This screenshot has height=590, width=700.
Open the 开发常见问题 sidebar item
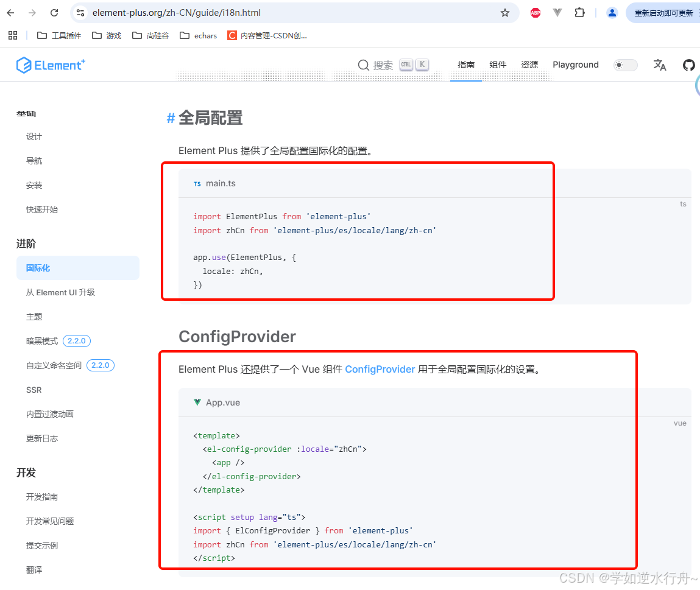coord(49,521)
